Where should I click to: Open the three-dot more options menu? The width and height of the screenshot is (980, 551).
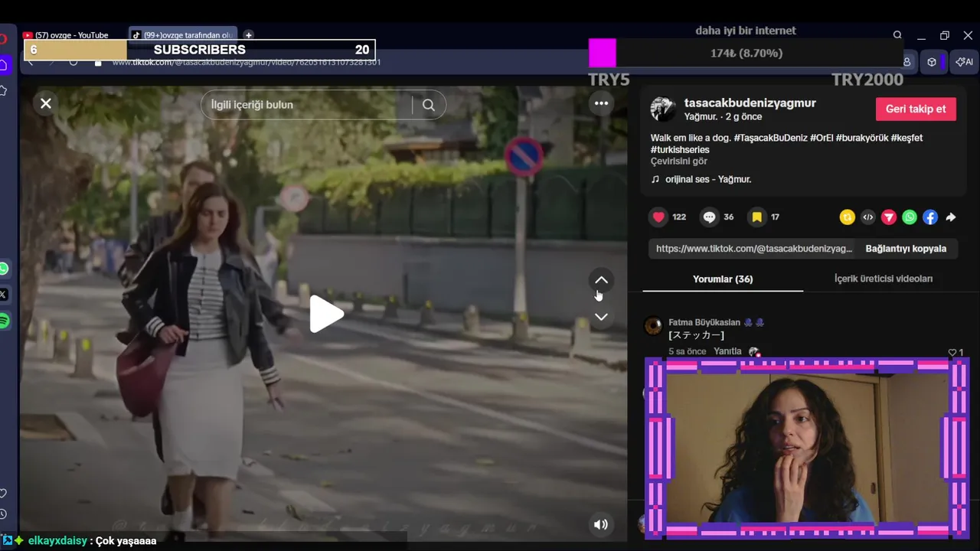[x=601, y=103]
